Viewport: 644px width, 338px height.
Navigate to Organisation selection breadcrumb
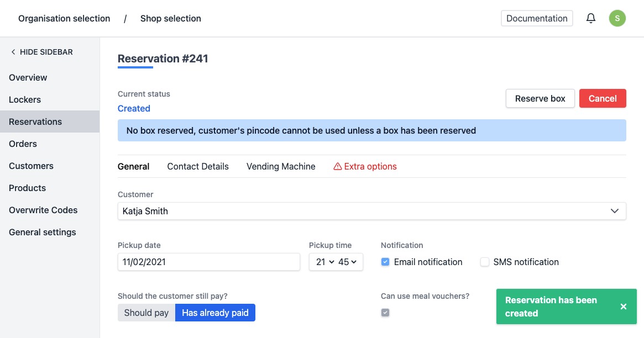(64, 18)
